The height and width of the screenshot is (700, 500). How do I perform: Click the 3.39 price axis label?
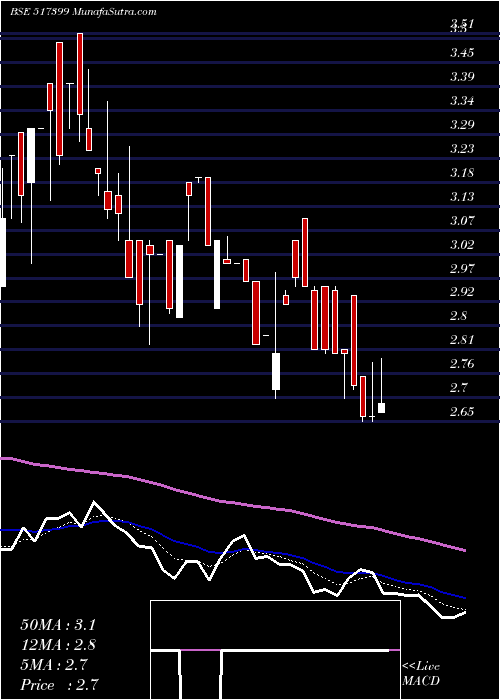pos(462,77)
